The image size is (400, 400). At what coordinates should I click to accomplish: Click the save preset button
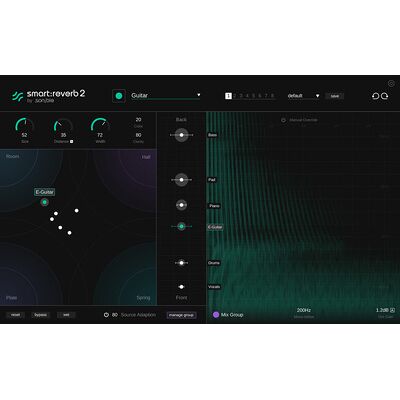334,96
